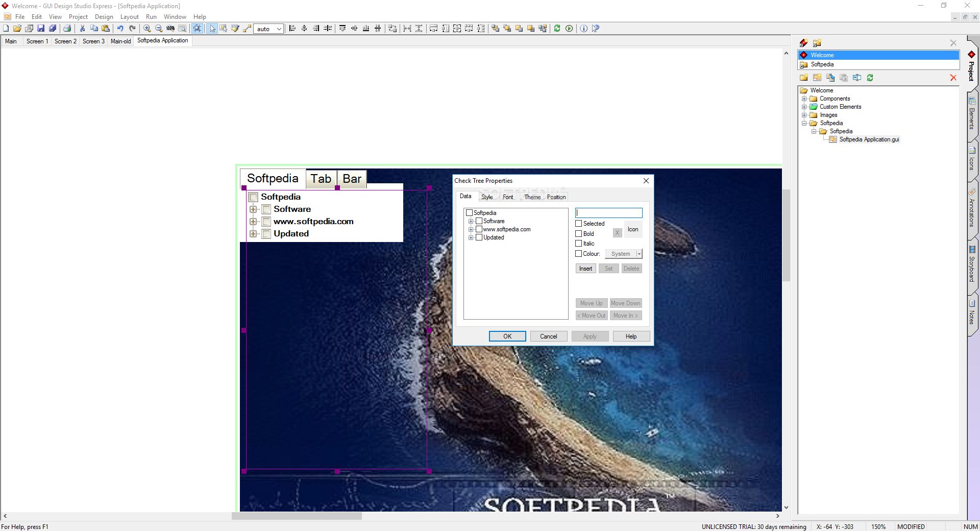Click new project icon with red diamond
The image size is (980, 531).
pos(804,43)
